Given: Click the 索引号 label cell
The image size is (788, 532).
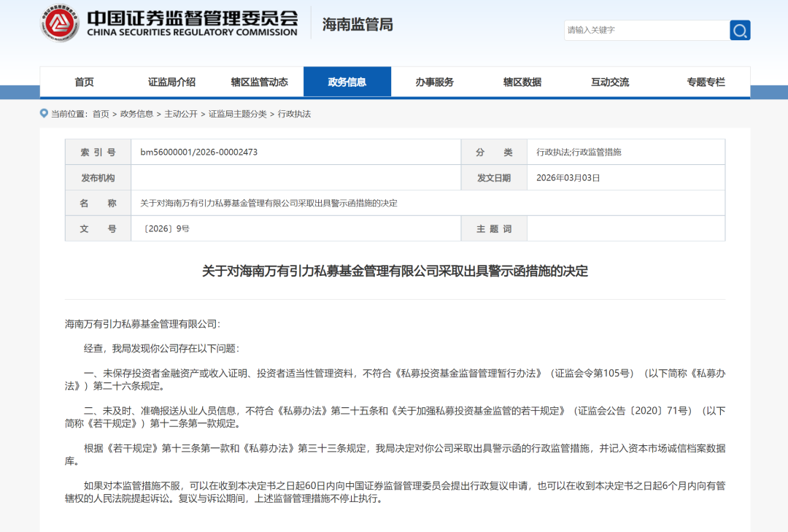Looking at the screenshot, I should (98, 152).
